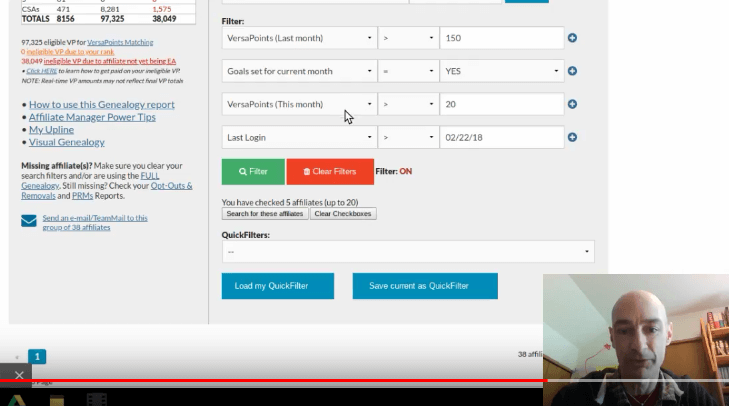Click the film strip icon in taskbar
The image size is (729, 406).
coord(96,399)
